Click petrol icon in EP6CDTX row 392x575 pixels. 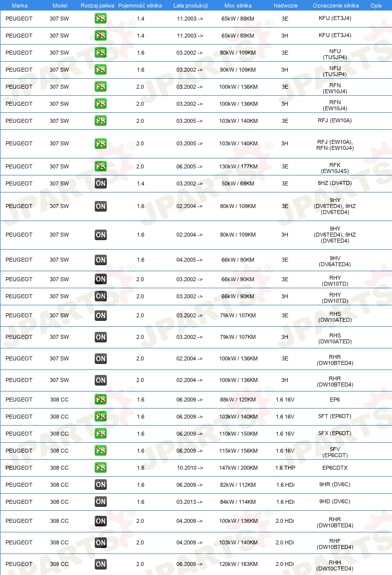(x=100, y=468)
